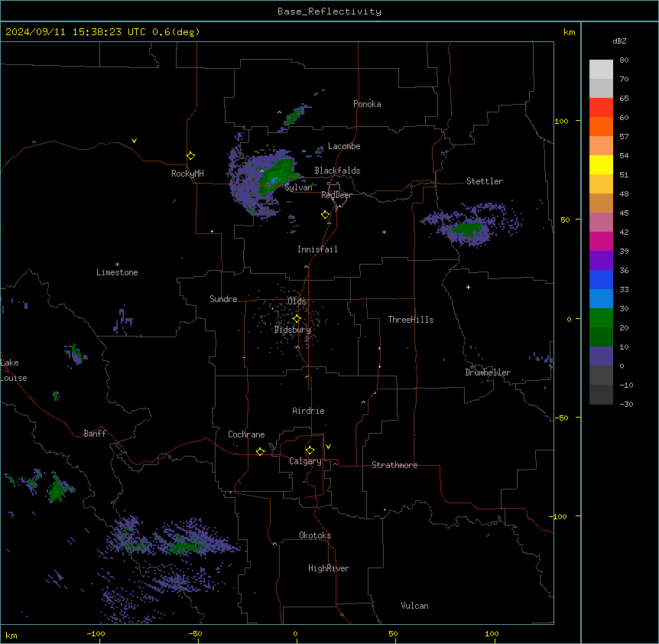Select the yellow V marker northeast of Calgary
The height and width of the screenshot is (644, 659).
(x=328, y=447)
